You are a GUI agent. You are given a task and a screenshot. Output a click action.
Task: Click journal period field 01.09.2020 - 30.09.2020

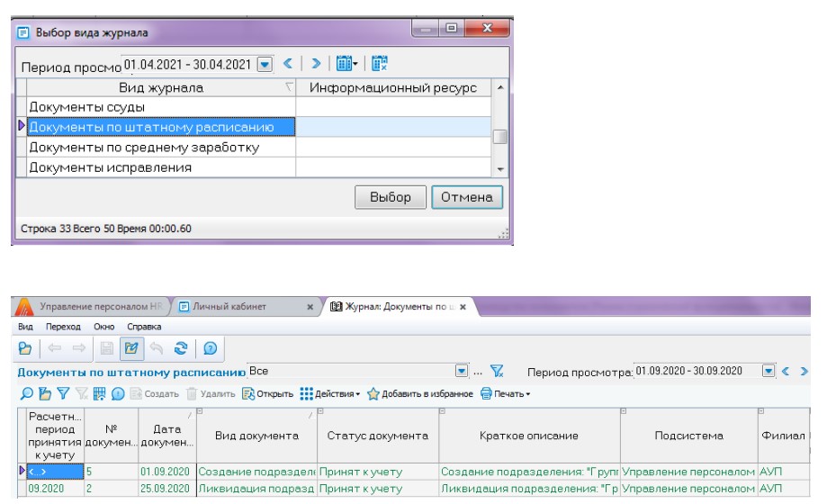click(x=697, y=371)
